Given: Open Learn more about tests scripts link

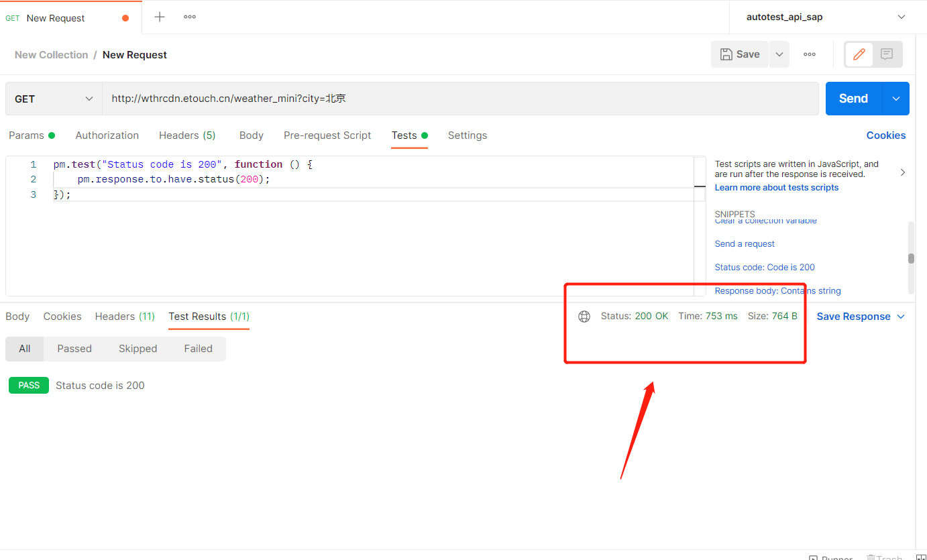Looking at the screenshot, I should [777, 188].
